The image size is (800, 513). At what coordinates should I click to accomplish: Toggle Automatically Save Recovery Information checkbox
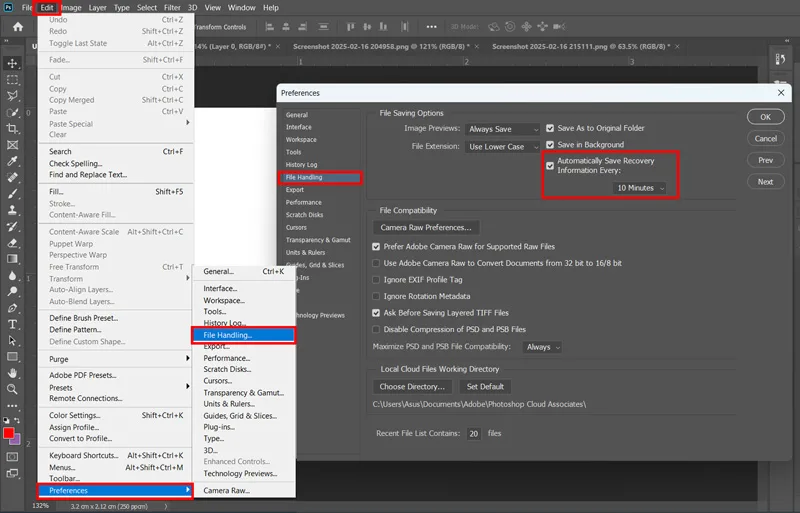[x=550, y=165]
